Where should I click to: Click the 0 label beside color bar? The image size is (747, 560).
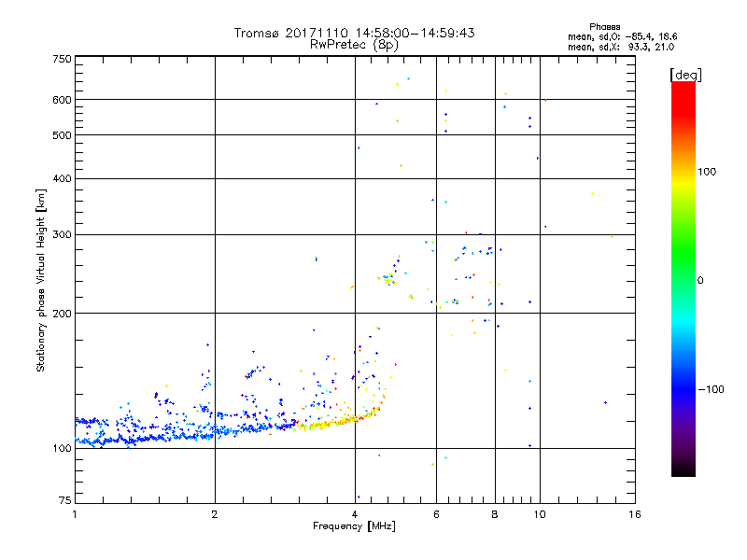(700, 281)
